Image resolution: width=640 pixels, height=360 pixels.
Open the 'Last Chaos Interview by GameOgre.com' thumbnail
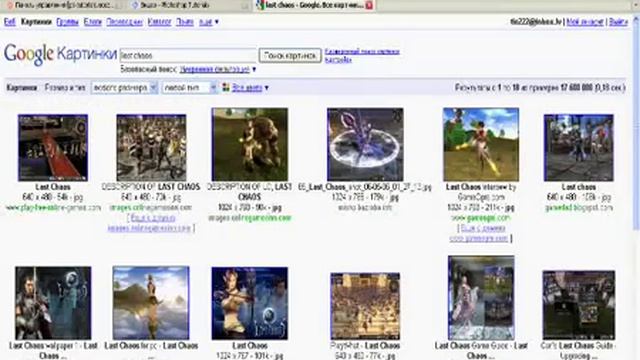481,144
